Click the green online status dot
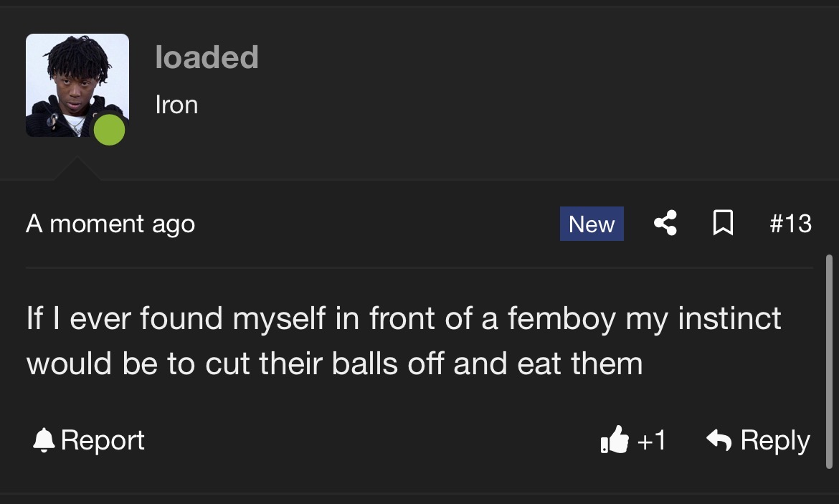This screenshot has width=839, height=504. pyautogui.click(x=109, y=130)
